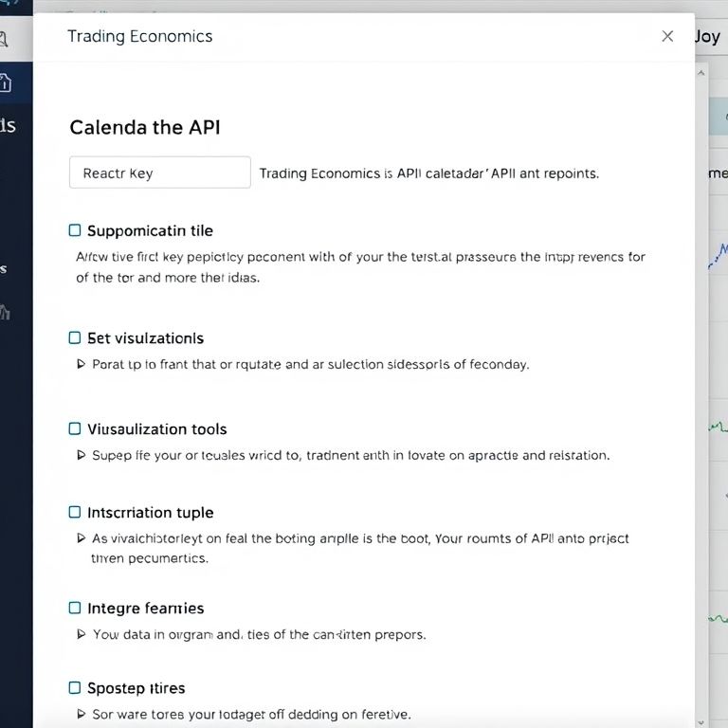Click the chart icon in left sidebar

click(x=6, y=311)
